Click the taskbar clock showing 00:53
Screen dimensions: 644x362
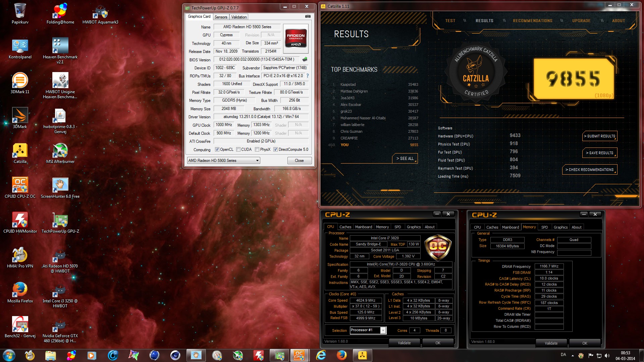click(x=625, y=355)
